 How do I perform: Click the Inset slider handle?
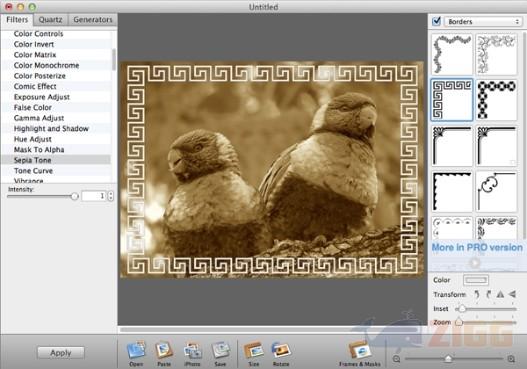click(462, 309)
